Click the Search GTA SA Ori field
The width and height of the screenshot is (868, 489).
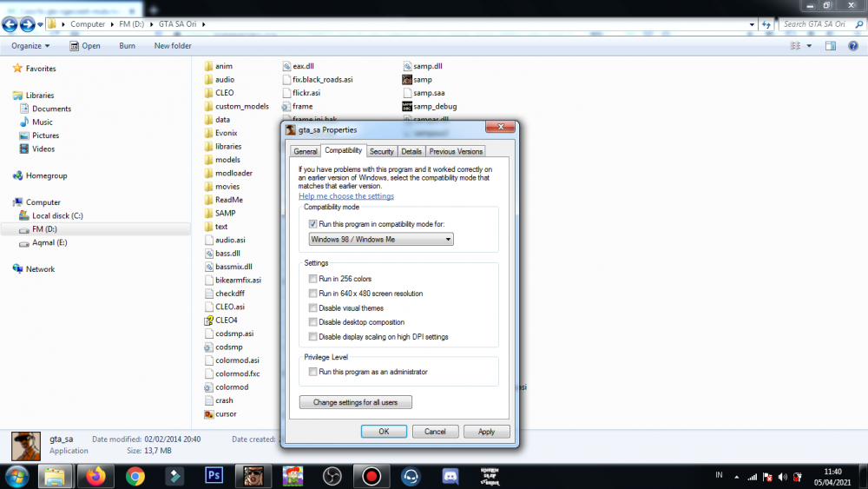(817, 24)
